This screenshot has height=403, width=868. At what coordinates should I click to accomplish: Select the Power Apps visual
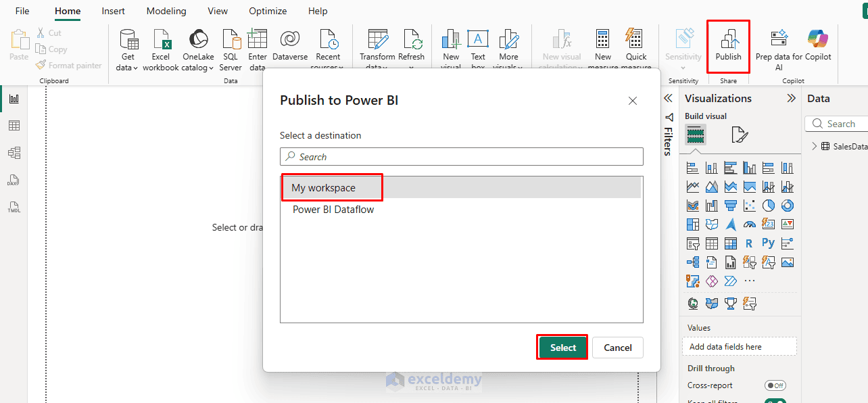click(x=711, y=281)
